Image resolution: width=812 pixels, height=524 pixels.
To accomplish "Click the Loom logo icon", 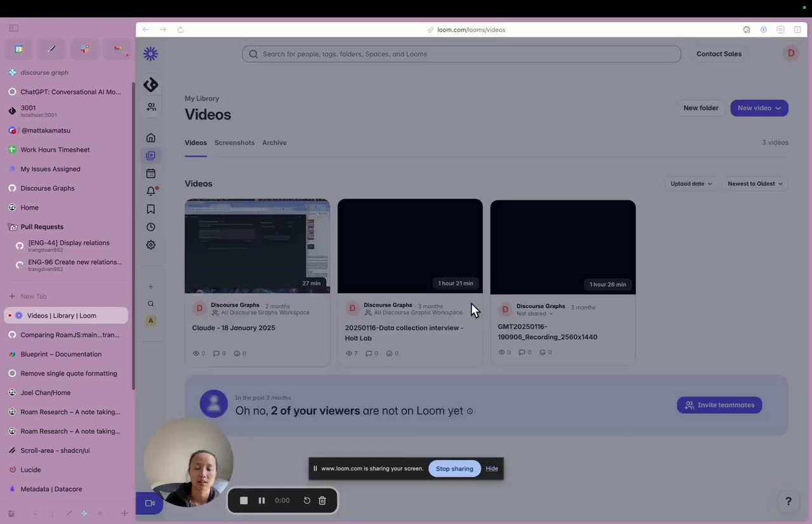I will [150, 54].
